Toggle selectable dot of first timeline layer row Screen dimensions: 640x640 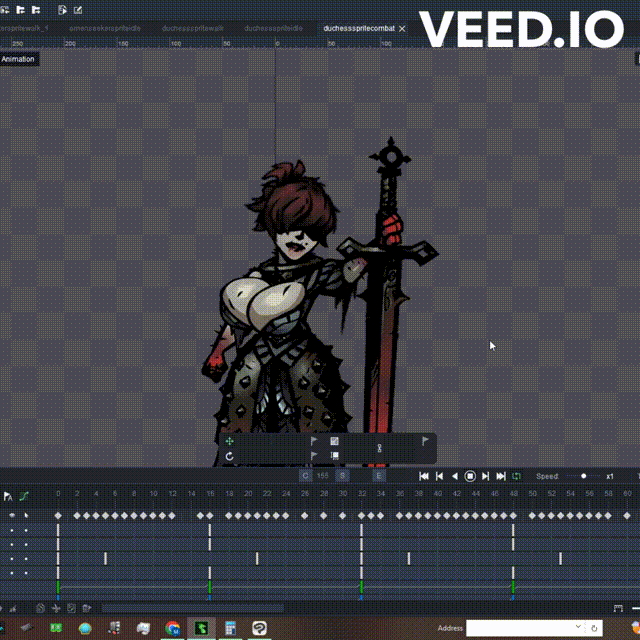tap(26, 530)
